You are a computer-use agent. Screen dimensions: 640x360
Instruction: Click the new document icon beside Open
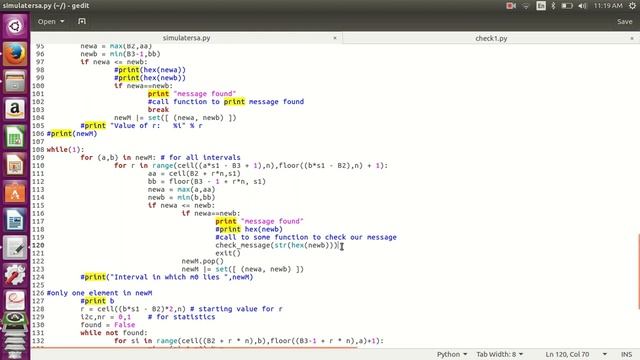tap(82, 21)
